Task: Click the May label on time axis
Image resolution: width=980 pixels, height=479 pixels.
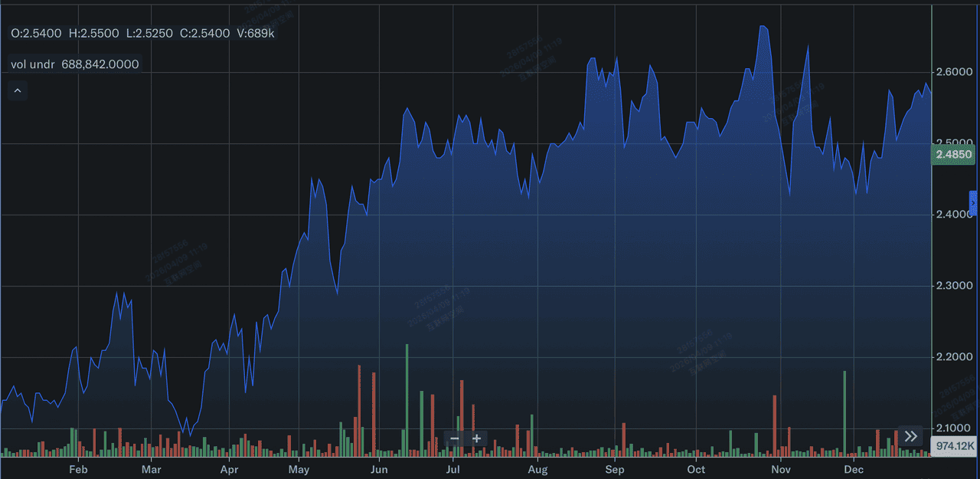Action: (x=299, y=469)
